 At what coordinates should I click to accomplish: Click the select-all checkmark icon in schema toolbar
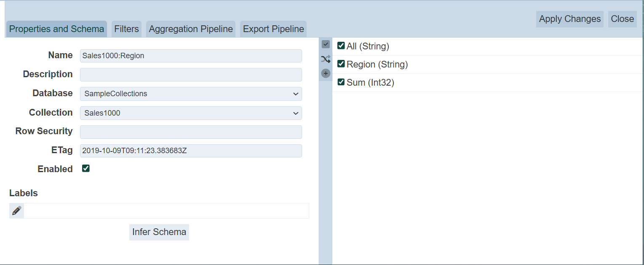[x=326, y=44]
